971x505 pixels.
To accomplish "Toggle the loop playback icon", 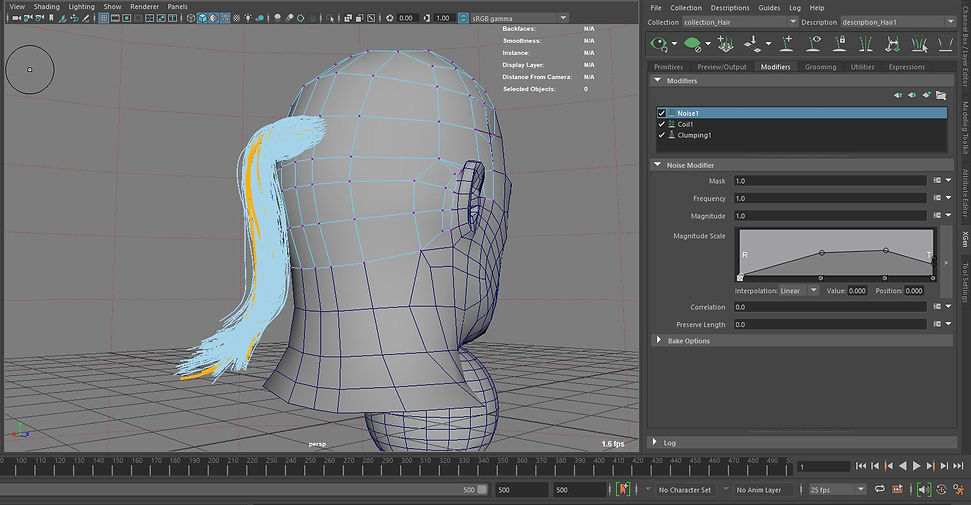I will [879, 490].
